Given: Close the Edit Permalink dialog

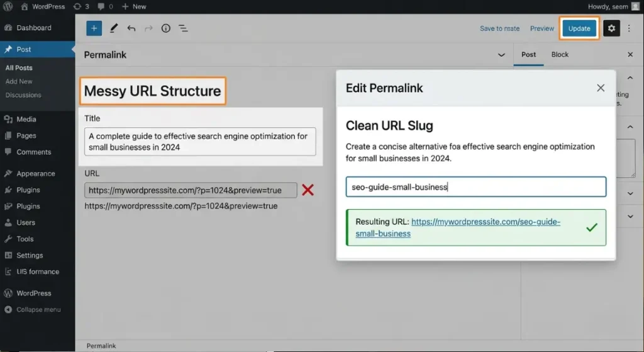Looking at the screenshot, I should (x=601, y=88).
